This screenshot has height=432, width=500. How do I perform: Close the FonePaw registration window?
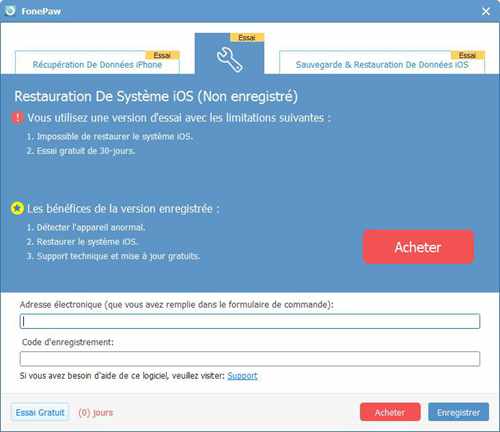coord(486,11)
